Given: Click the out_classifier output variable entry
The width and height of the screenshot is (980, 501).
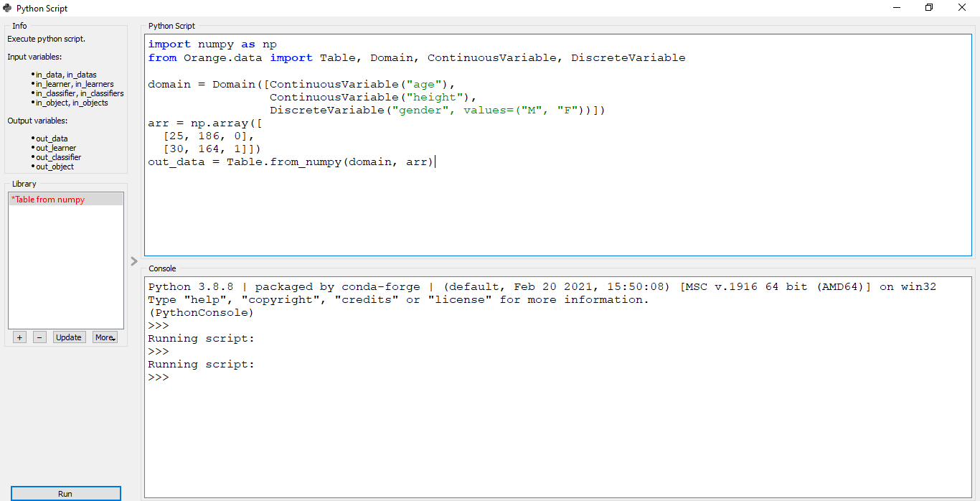Looking at the screenshot, I should tap(57, 156).
